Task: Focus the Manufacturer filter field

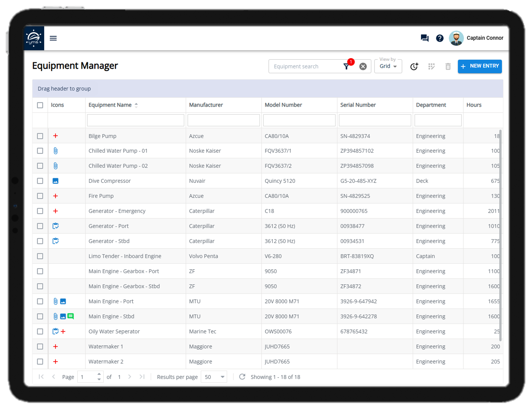Action: [223, 120]
